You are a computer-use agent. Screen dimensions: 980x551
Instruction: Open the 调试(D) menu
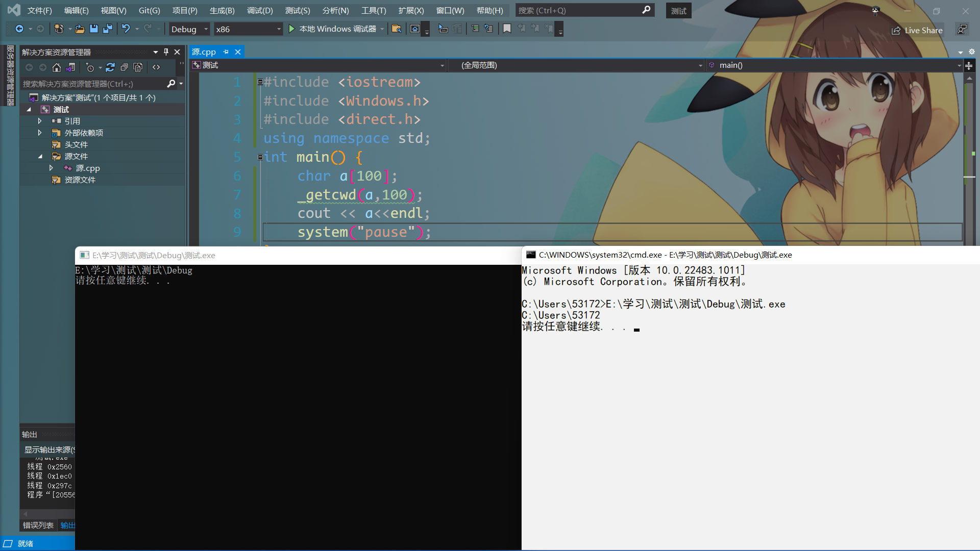(x=260, y=10)
